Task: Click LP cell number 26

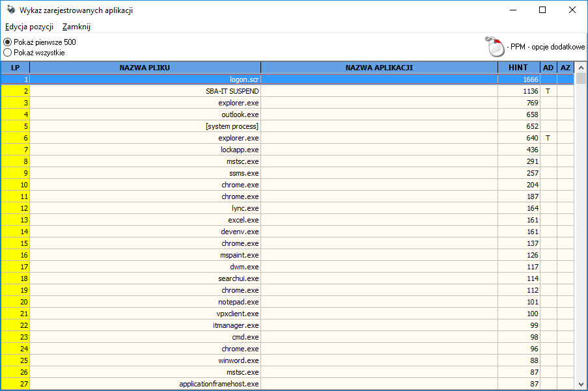Action: [x=16, y=372]
